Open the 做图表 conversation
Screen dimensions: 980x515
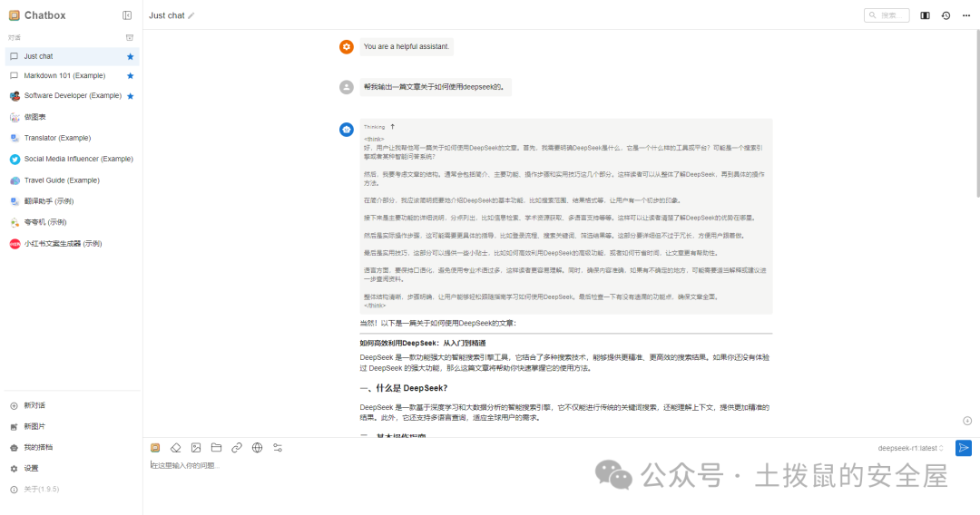point(72,117)
